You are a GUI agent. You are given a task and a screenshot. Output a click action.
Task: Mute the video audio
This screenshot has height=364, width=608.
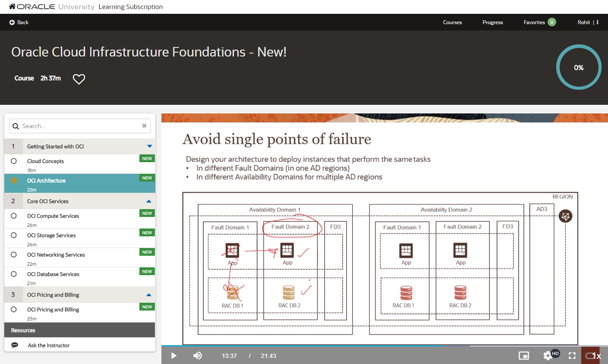(198, 355)
